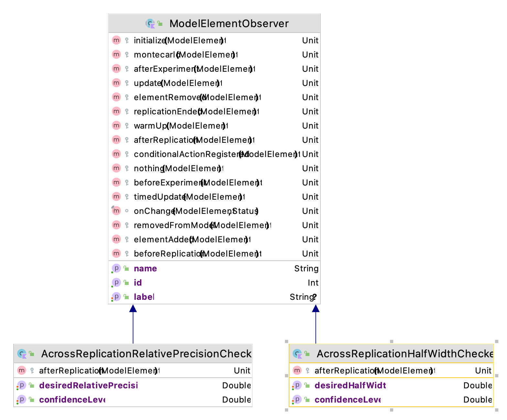
Task: Select the AcrossReplicationHalfWidthChecker class title
Action: (405, 354)
